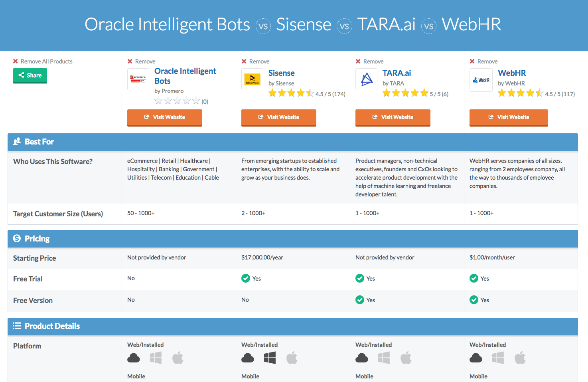This screenshot has height=382, width=588.
Task: Click the Product Details section header
Action: click(293, 327)
